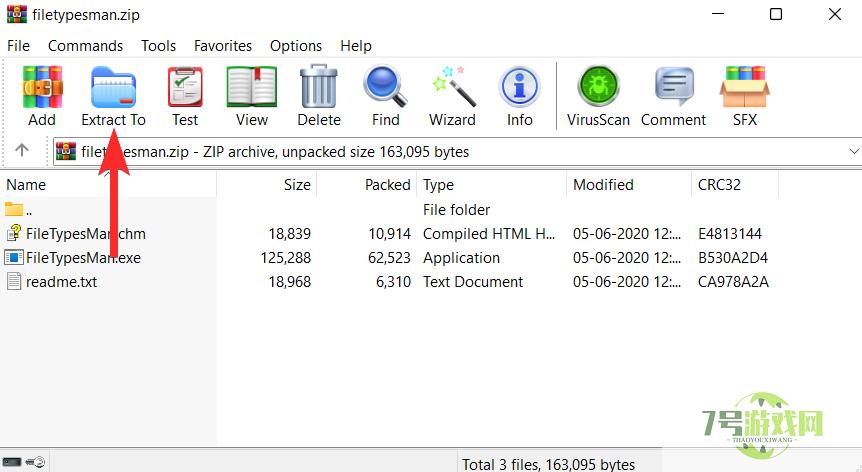Click the FileTypesMan.chm modified date cell
Screen dimensions: 862x472
(x=627, y=234)
